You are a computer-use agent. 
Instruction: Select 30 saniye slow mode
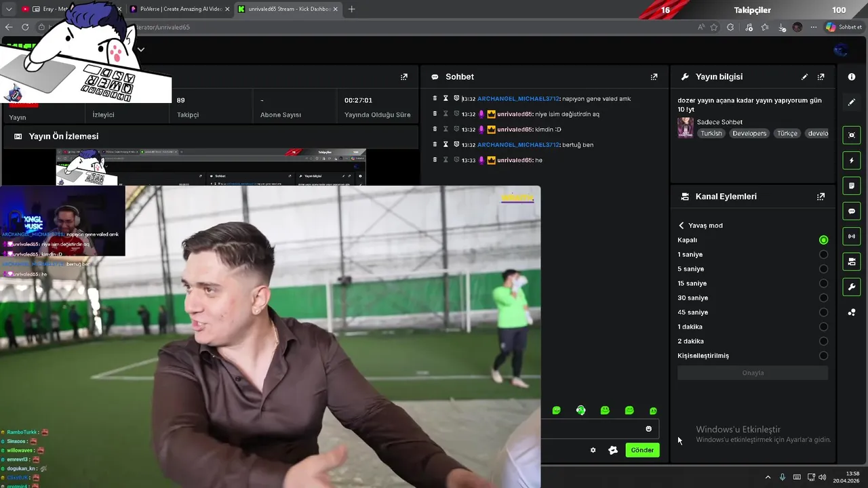(823, 298)
